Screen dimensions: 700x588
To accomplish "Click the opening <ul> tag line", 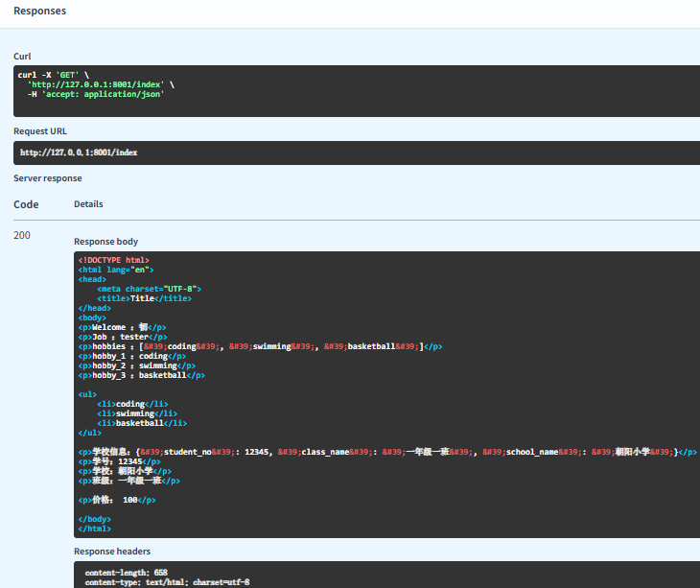I will pyautogui.click(x=87, y=394).
